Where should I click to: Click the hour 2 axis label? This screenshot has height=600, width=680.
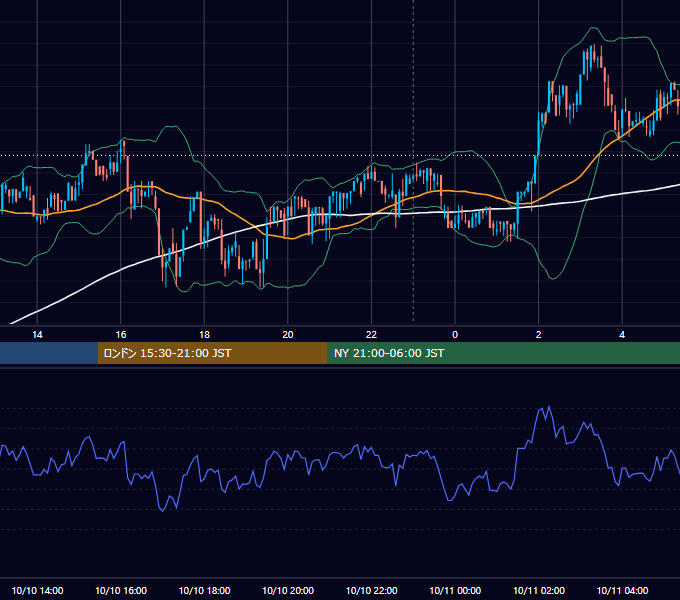click(539, 335)
